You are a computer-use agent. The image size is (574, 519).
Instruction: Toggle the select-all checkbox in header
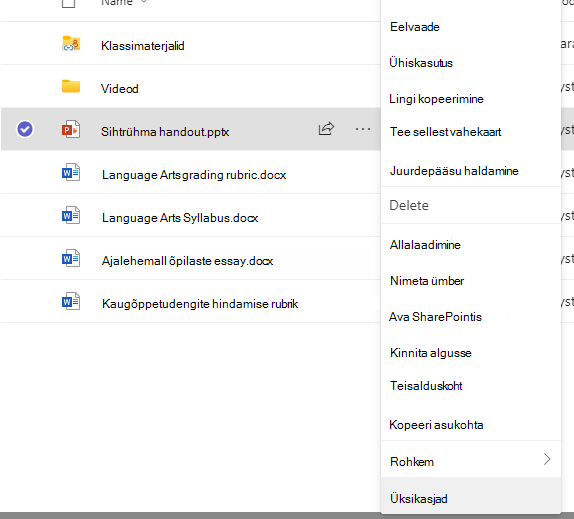[x=68, y=3]
